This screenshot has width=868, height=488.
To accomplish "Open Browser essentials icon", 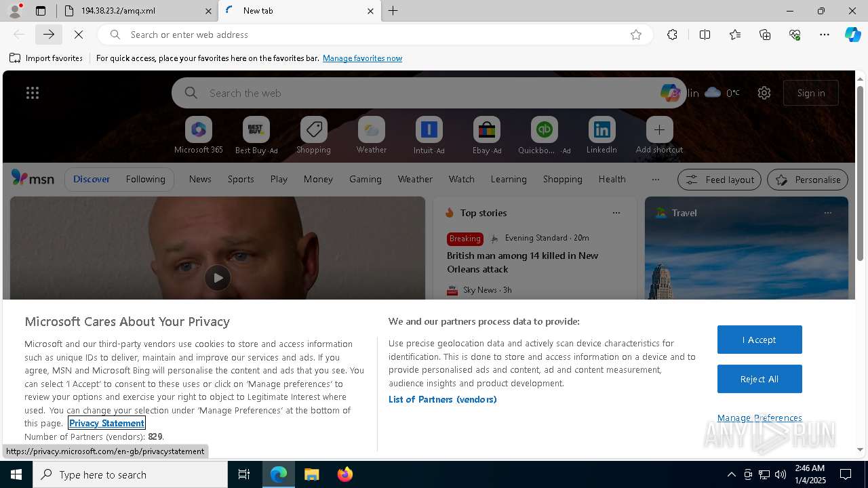I will (795, 35).
